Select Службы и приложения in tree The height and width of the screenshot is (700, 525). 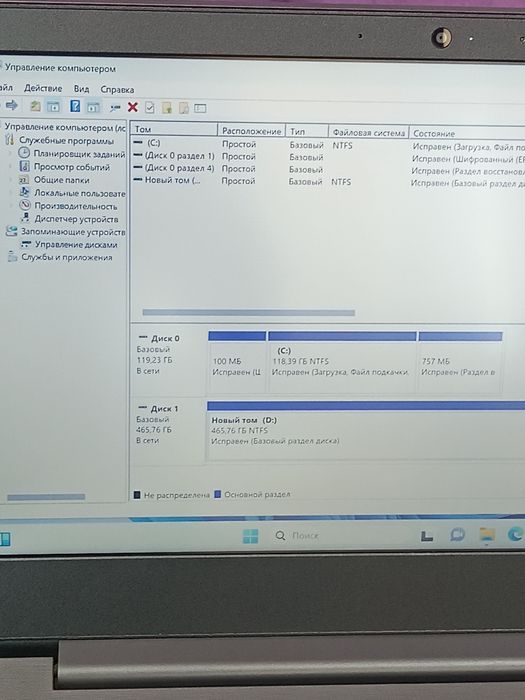click(67, 257)
